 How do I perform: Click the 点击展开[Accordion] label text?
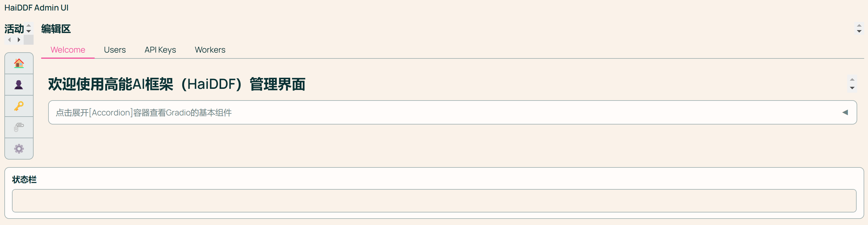click(143, 112)
